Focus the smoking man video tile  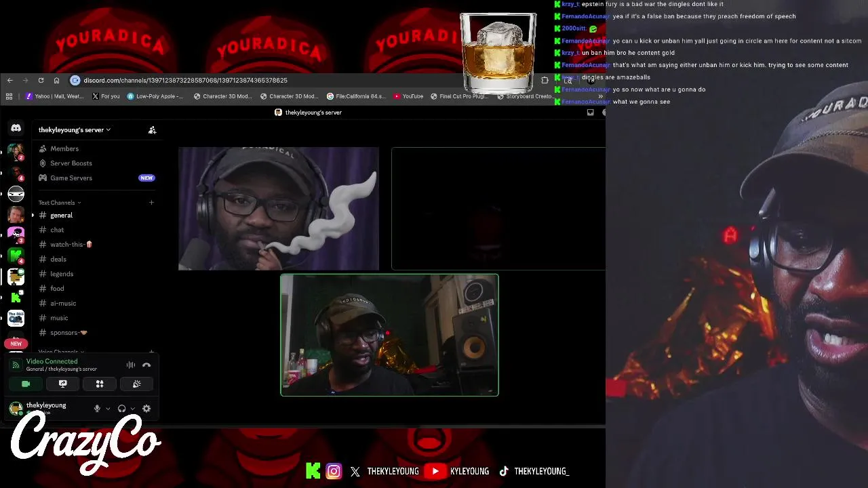coord(279,209)
